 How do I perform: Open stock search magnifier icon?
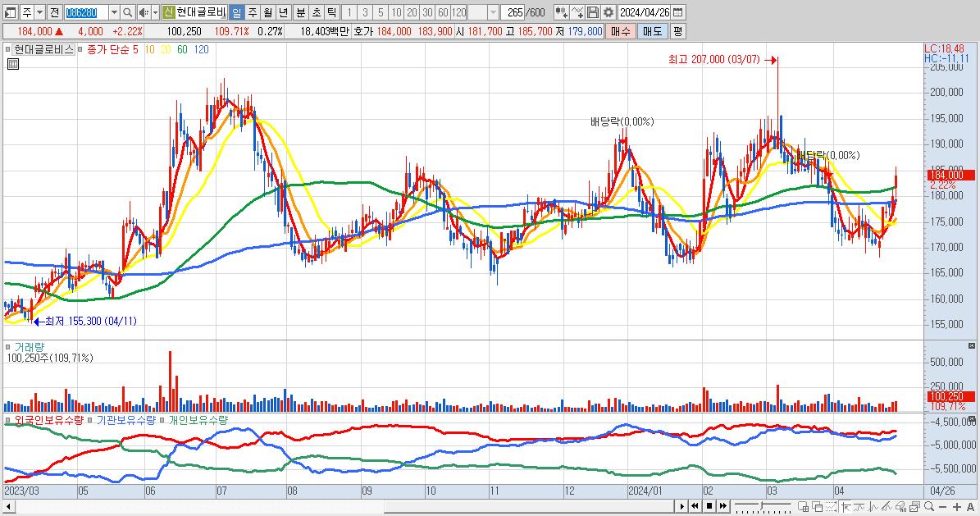pyautogui.click(x=127, y=12)
